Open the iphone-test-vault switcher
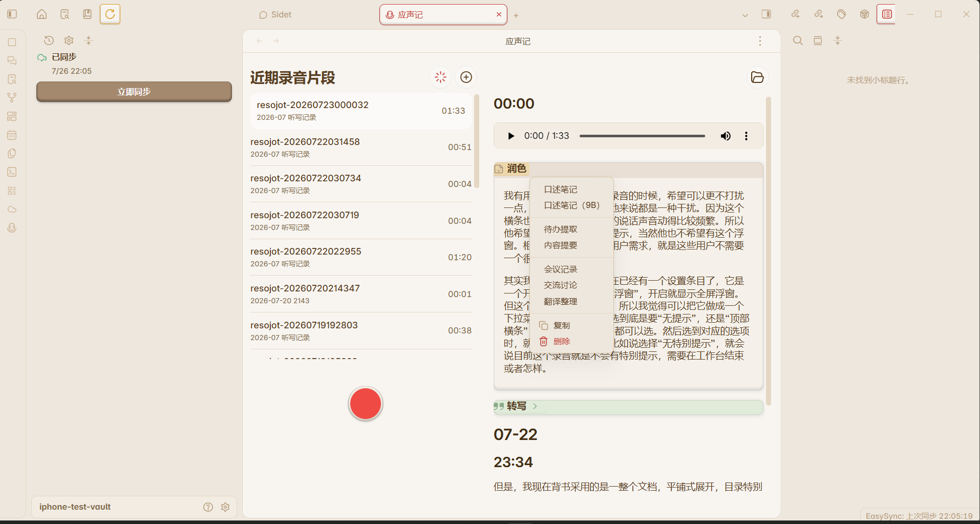The image size is (980, 524). [x=75, y=507]
